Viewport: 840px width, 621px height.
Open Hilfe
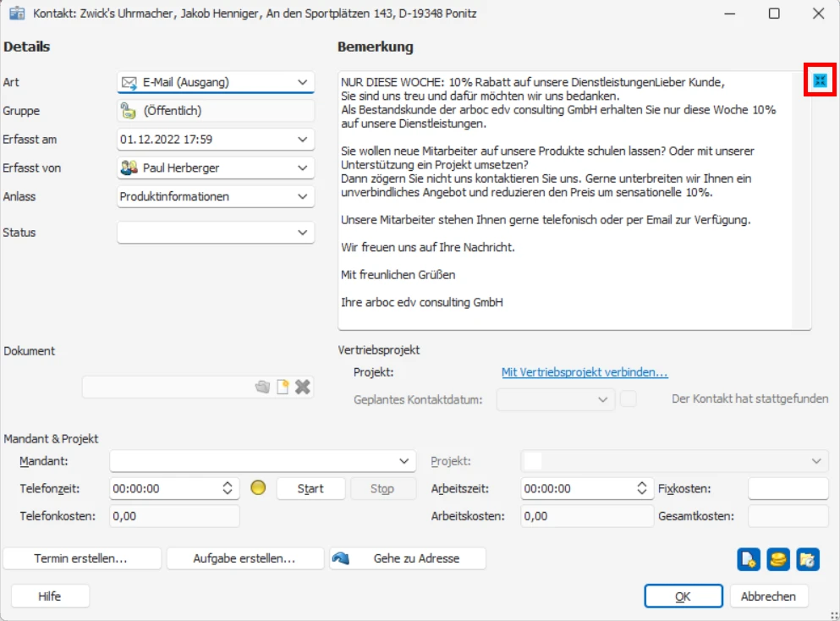[50, 596]
